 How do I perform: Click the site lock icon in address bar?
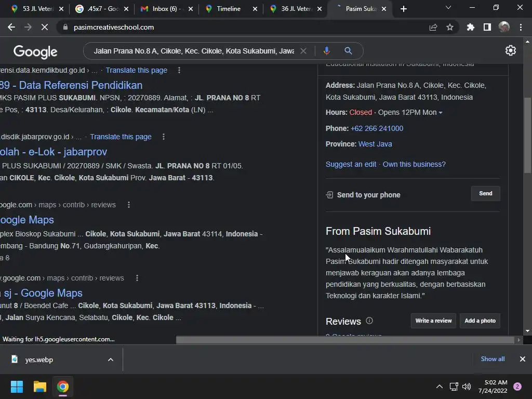[65, 27]
